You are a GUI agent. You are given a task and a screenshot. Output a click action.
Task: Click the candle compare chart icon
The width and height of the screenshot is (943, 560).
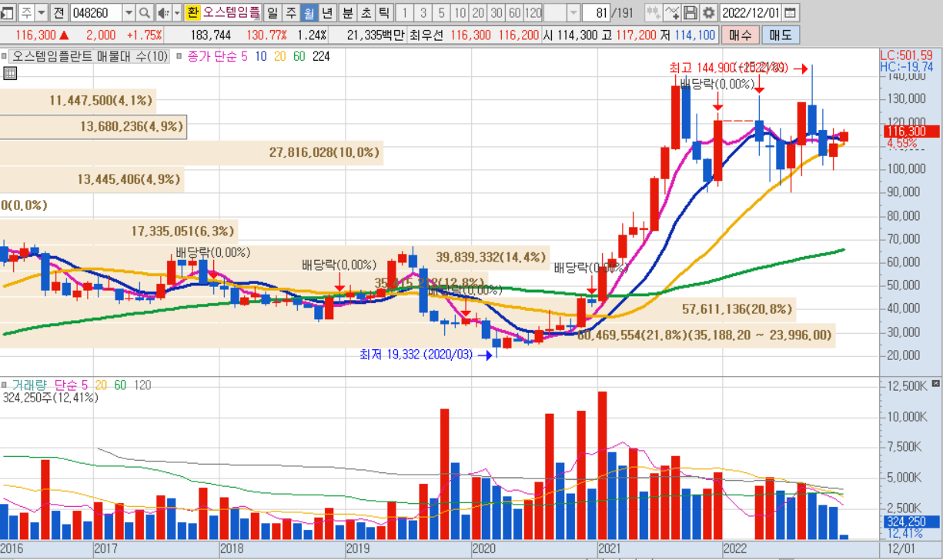[x=653, y=13]
